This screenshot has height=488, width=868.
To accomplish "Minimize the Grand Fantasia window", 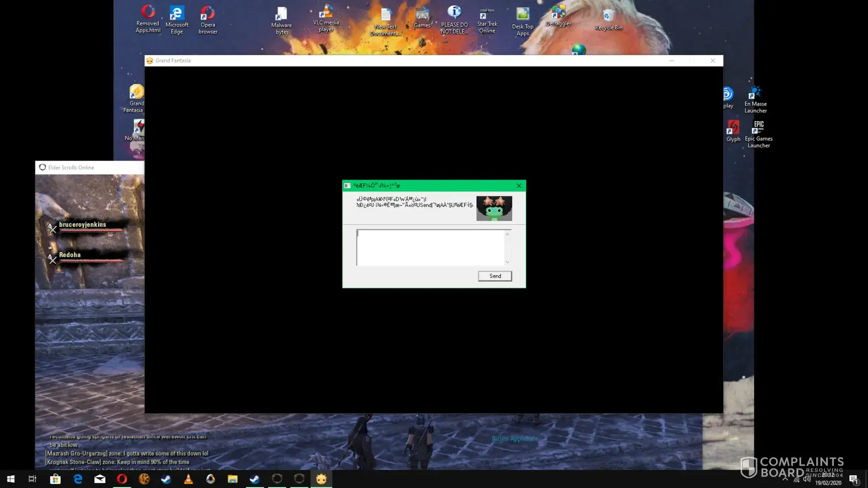I will click(672, 61).
